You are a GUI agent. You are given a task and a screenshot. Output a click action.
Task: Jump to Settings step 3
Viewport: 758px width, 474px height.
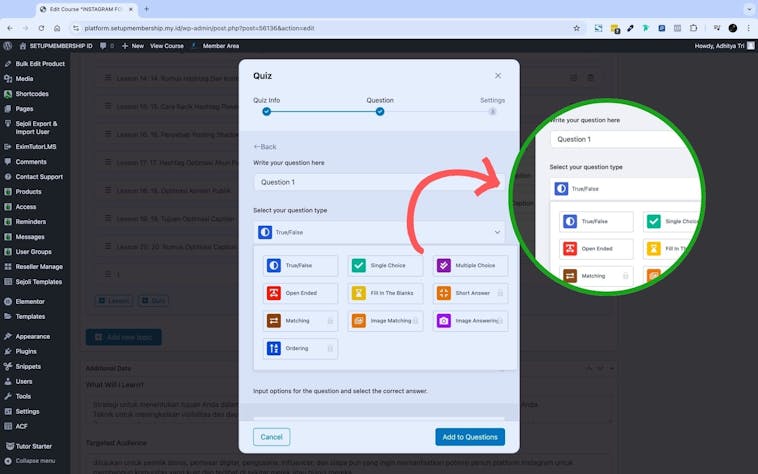[x=492, y=112]
